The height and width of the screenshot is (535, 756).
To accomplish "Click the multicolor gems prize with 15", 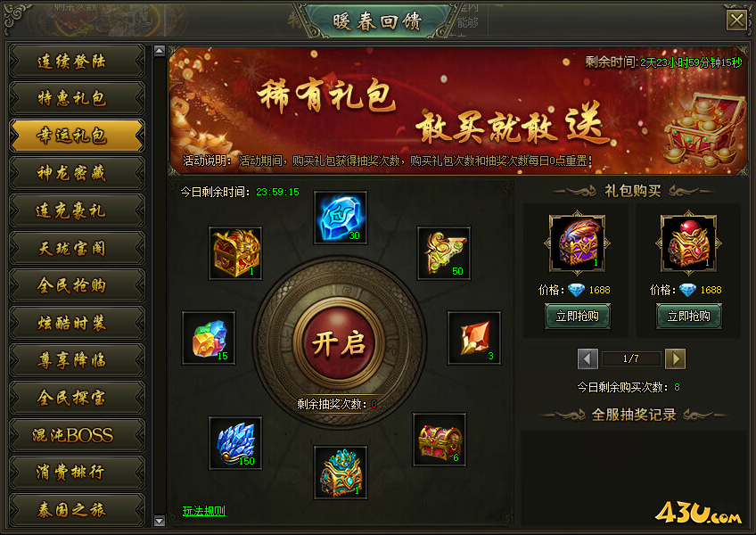I will [x=209, y=338].
